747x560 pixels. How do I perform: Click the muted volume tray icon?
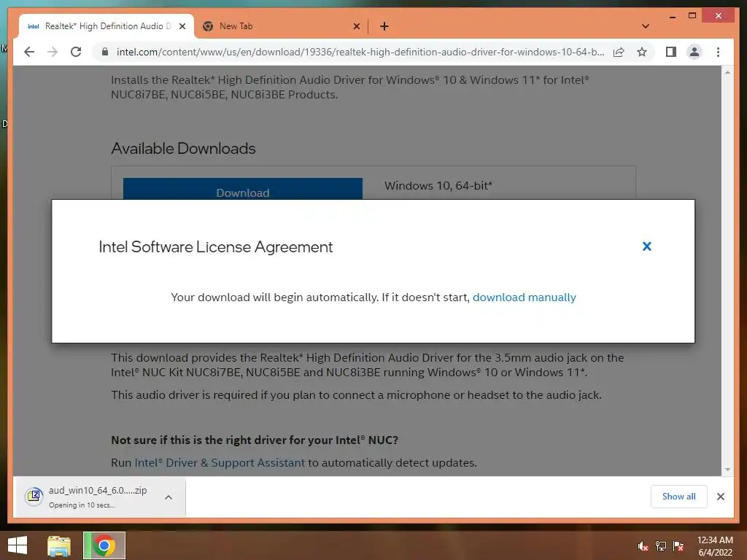pyautogui.click(x=643, y=546)
